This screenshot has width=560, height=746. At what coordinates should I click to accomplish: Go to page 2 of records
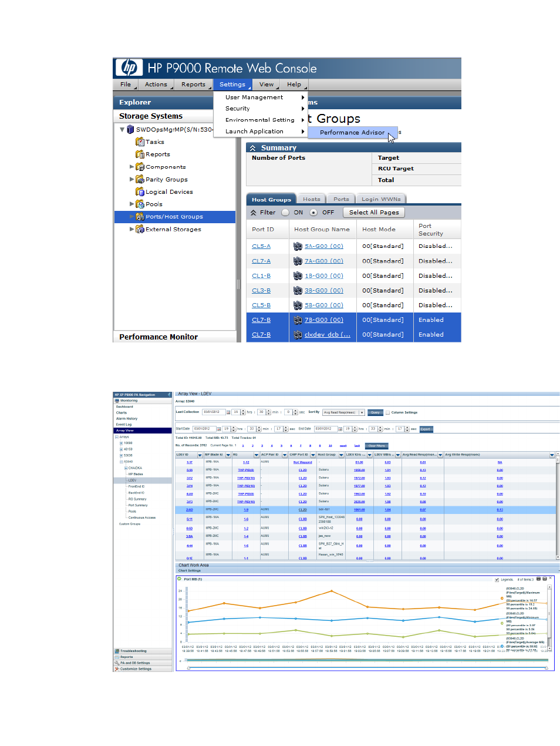click(252, 446)
